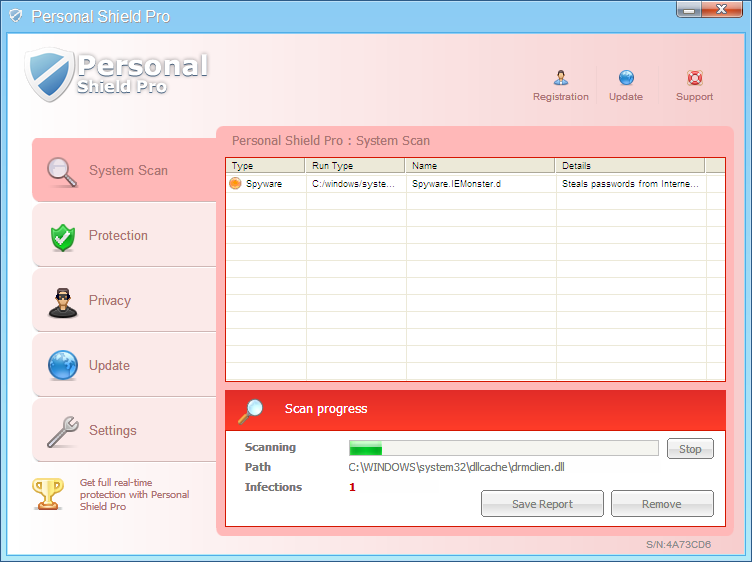Sort by the Name column header
The height and width of the screenshot is (562, 752).
[480, 165]
